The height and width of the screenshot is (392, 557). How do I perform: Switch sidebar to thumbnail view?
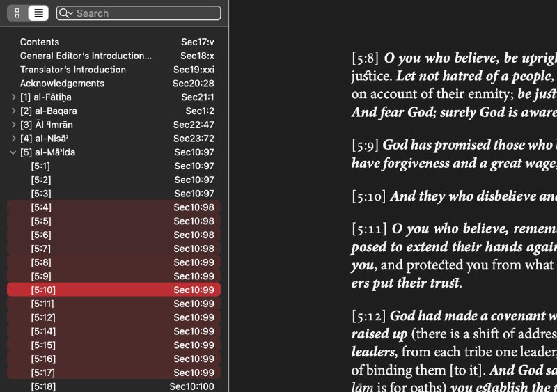[x=17, y=13]
